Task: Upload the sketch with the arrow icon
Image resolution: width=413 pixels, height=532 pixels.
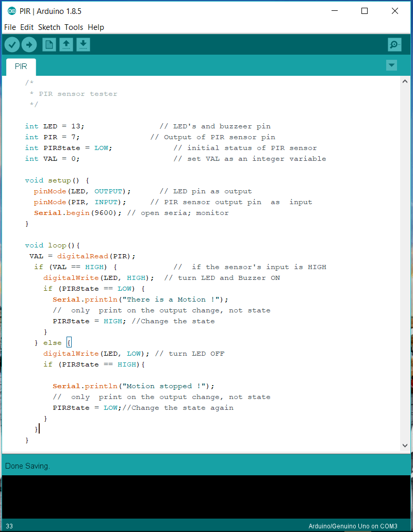Action: (x=29, y=45)
